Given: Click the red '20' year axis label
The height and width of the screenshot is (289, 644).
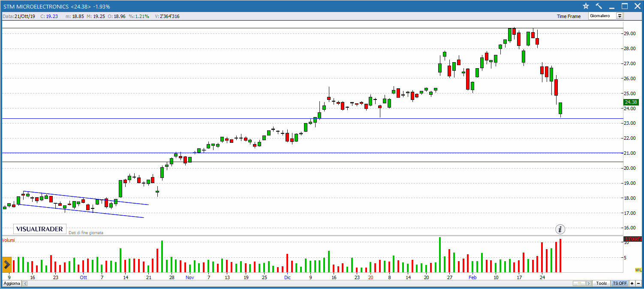Looking at the screenshot, I should click(x=371, y=277).
